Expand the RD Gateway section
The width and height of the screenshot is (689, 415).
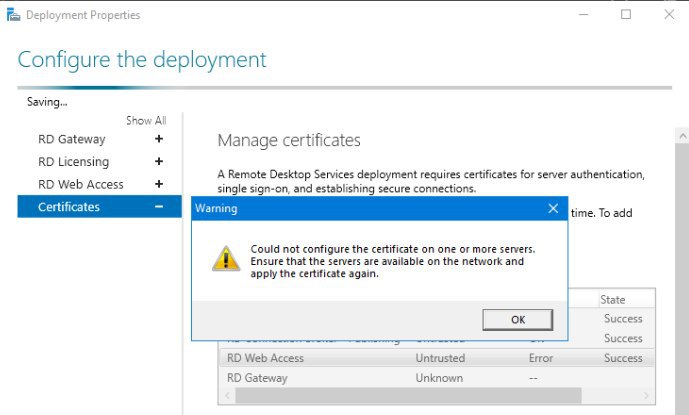click(x=159, y=139)
